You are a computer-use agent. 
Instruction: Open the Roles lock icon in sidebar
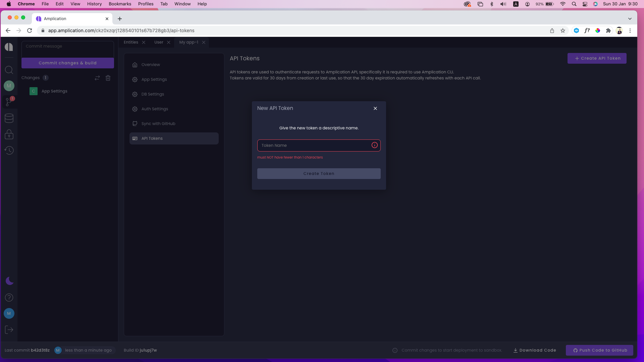coord(9,134)
